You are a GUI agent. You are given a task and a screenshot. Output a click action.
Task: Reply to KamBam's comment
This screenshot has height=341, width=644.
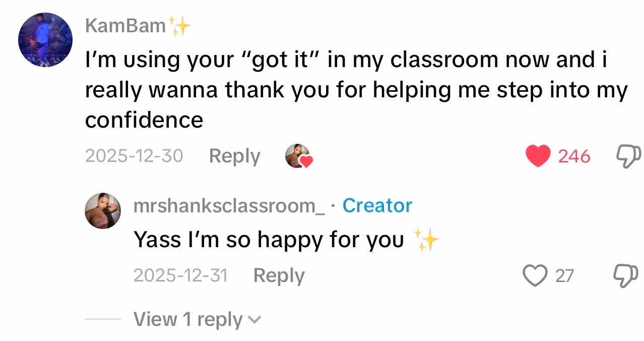[x=234, y=156]
